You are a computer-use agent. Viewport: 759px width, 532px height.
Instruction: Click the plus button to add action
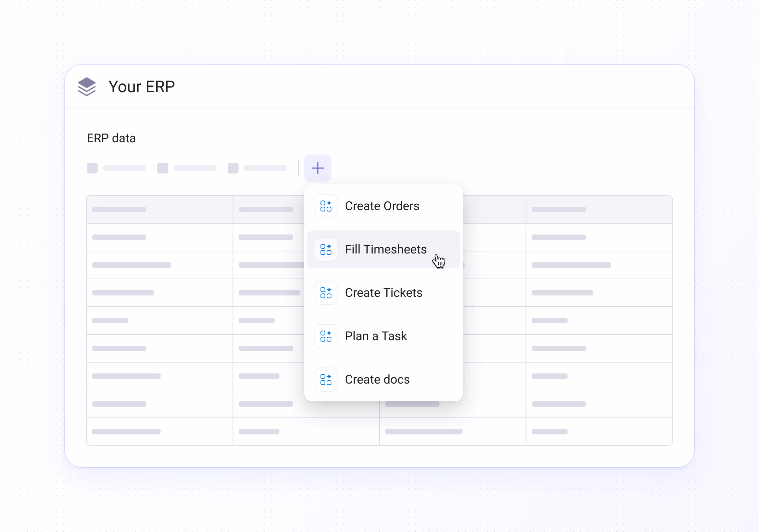317,168
